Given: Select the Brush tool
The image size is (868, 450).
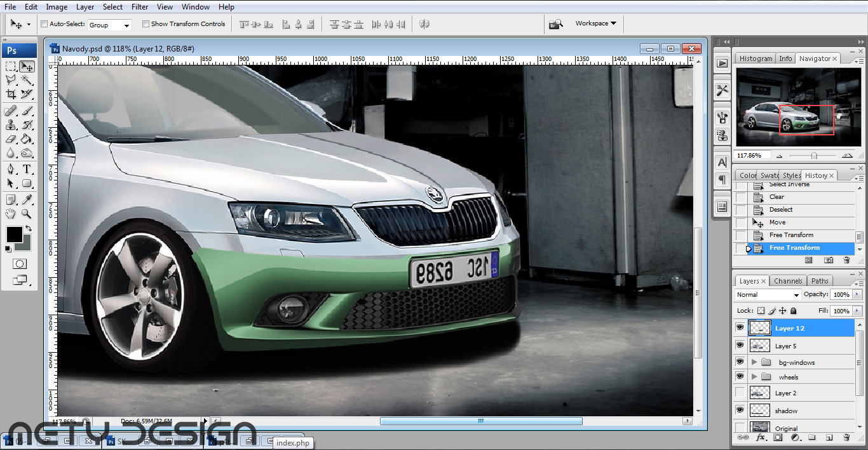Looking at the screenshot, I should (x=27, y=111).
